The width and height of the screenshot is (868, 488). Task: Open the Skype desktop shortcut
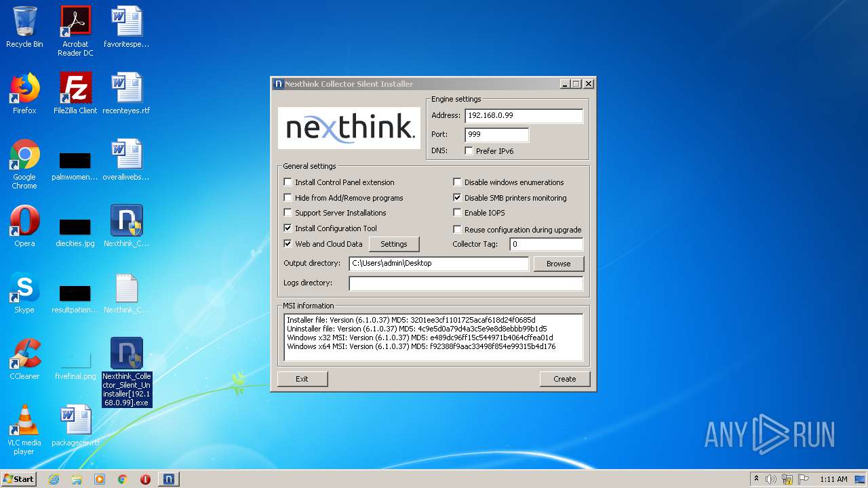tap(24, 293)
